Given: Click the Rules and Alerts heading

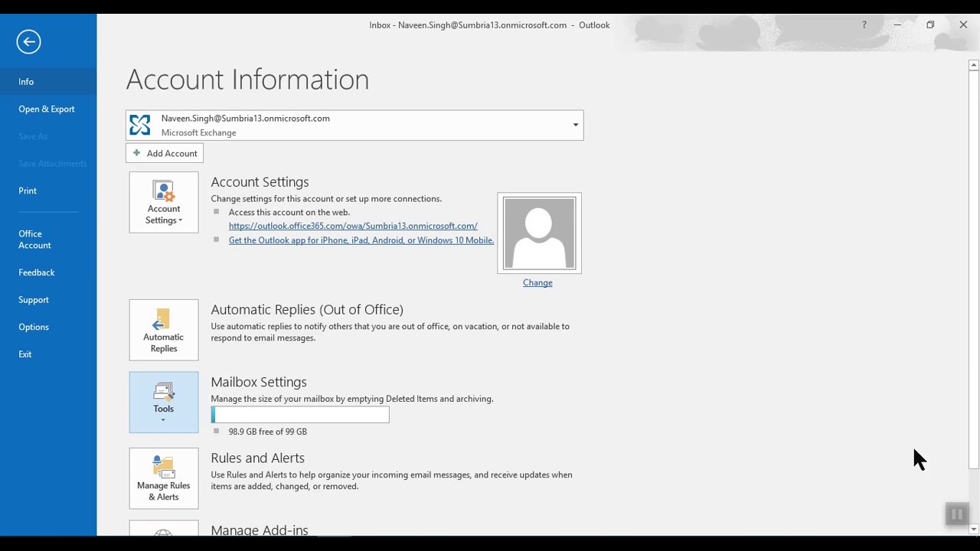Looking at the screenshot, I should pos(258,458).
